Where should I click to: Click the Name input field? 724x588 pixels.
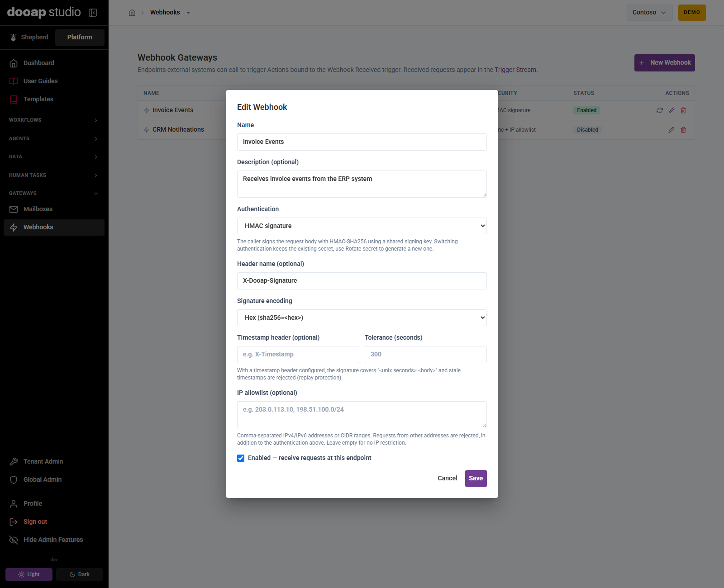(x=362, y=142)
